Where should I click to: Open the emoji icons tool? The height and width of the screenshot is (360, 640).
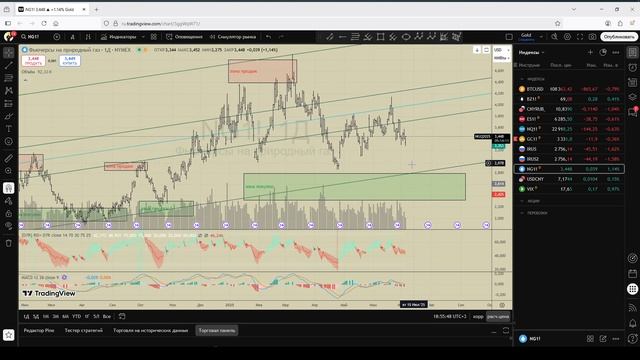pyautogui.click(x=9, y=142)
